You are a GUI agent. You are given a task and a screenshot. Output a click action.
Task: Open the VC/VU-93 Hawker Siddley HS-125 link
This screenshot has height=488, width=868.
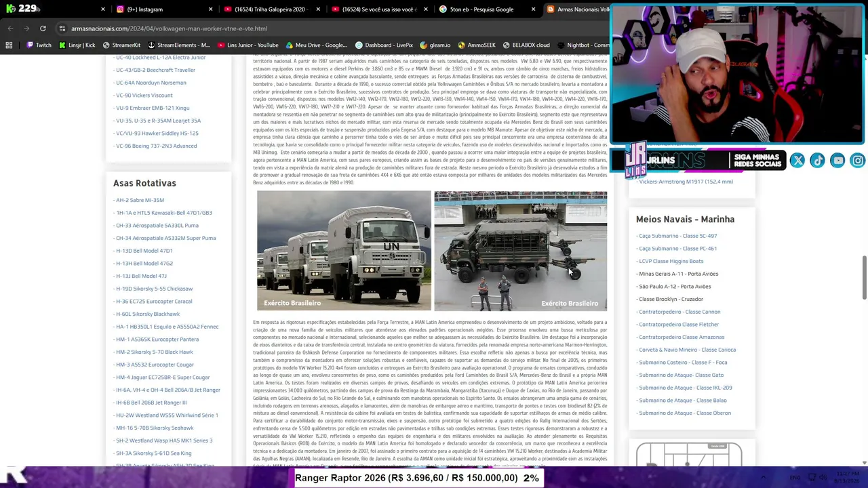click(157, 134)
